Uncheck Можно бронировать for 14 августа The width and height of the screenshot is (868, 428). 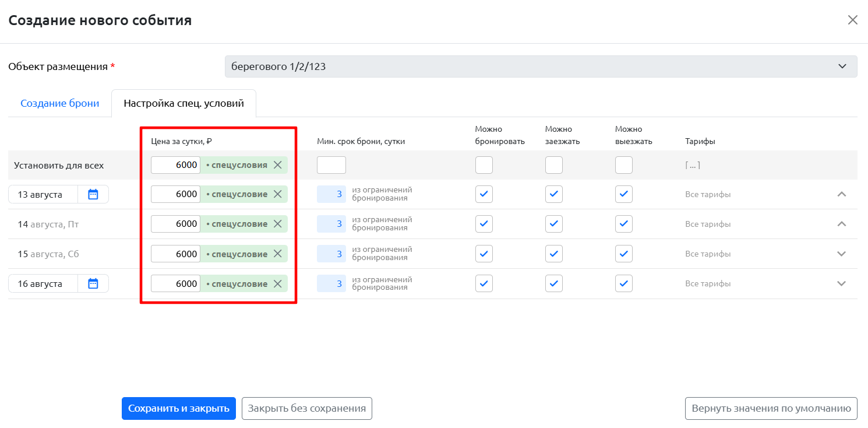coord(484,224)
